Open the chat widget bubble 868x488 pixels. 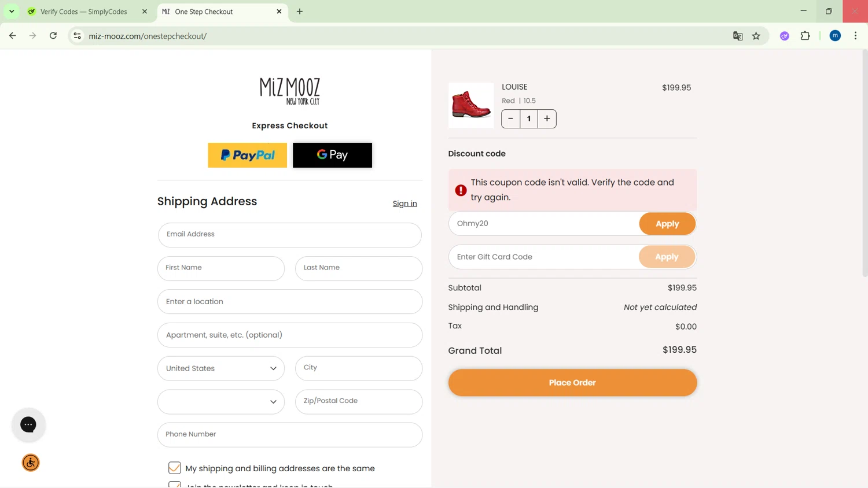pyautogui.click(x=28, y=424)
